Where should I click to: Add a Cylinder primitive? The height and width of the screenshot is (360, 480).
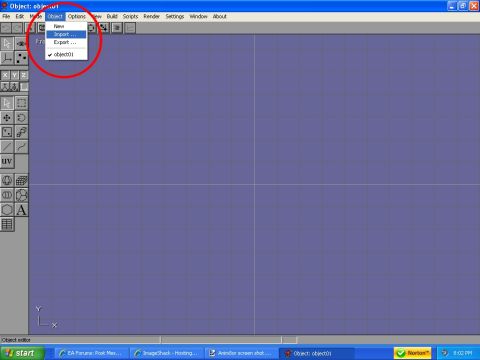click(x=7, y=195)
